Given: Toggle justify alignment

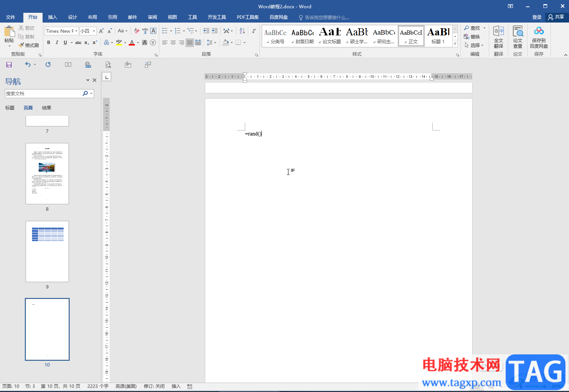Looking at the screenshot, I should point(190,43).
